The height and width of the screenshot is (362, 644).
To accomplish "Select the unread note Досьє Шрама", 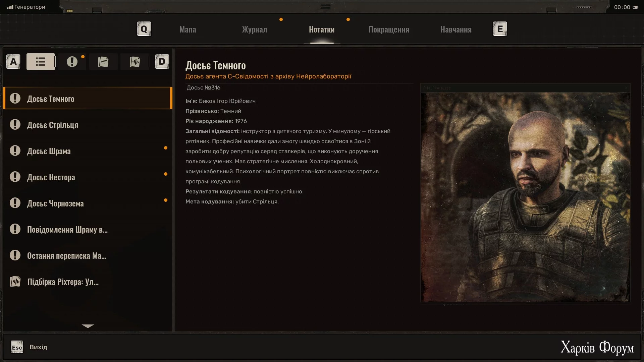I will click(x=88, y=151).
